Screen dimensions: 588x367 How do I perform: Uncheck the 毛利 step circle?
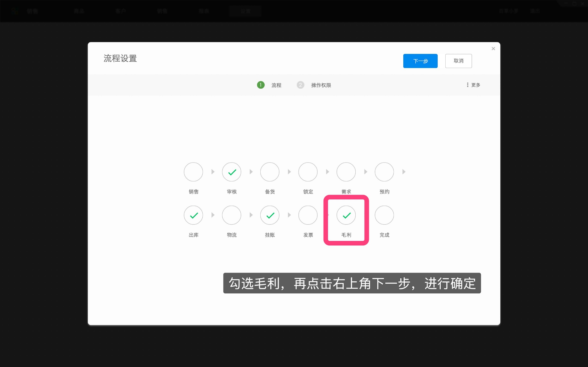point(346,215)
